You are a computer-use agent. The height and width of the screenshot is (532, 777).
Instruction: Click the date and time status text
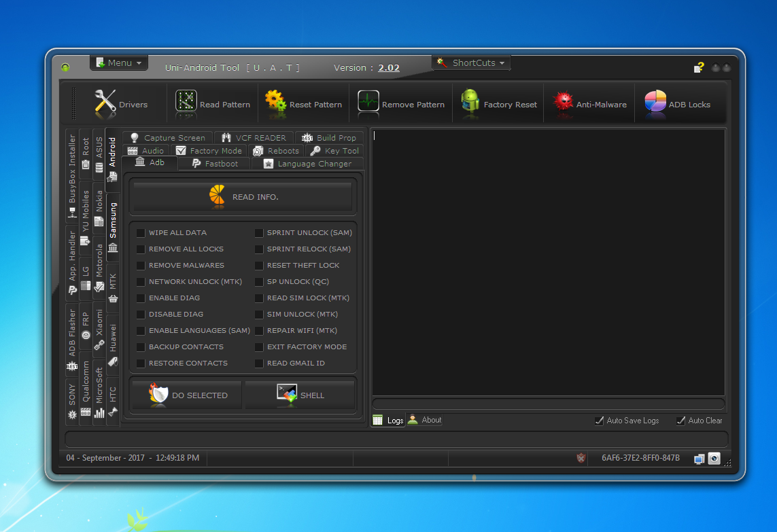[133, 458]
